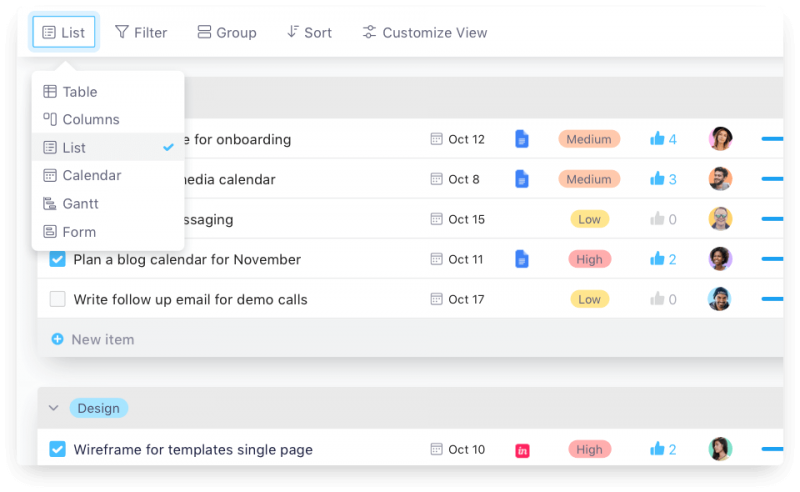Click the plus icon beside New item
This screenshot has height=492, width=800.
pos(57,339)
